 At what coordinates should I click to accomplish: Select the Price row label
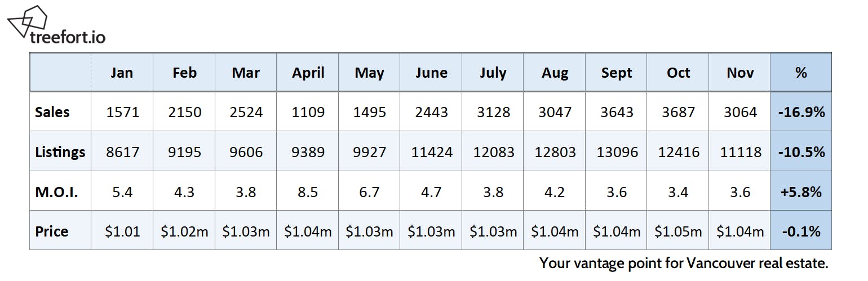click(52, 231)
